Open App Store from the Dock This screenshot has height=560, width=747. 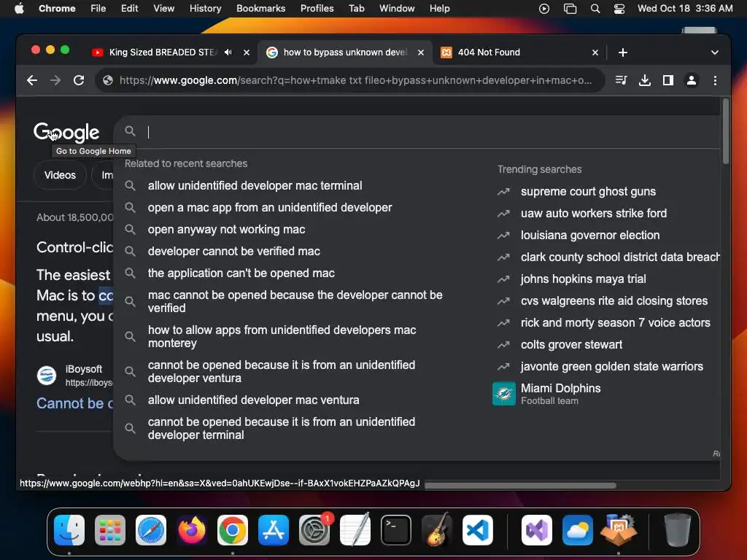coord(274,530)
